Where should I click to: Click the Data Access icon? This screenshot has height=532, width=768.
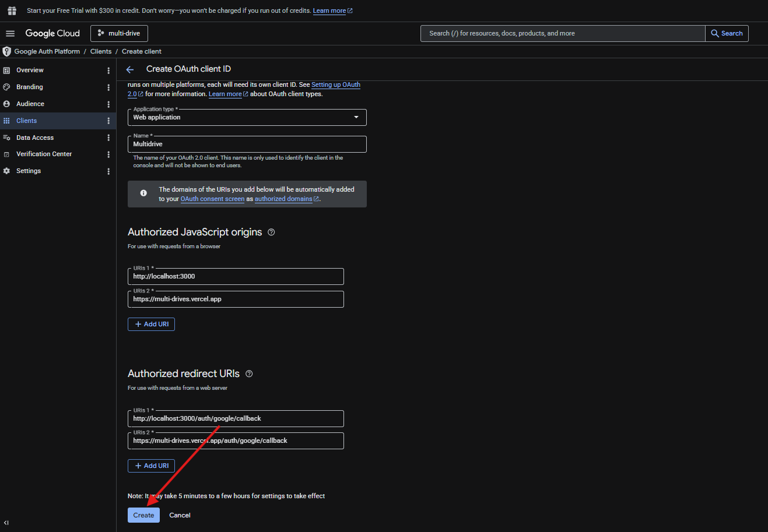click(6, 138)
